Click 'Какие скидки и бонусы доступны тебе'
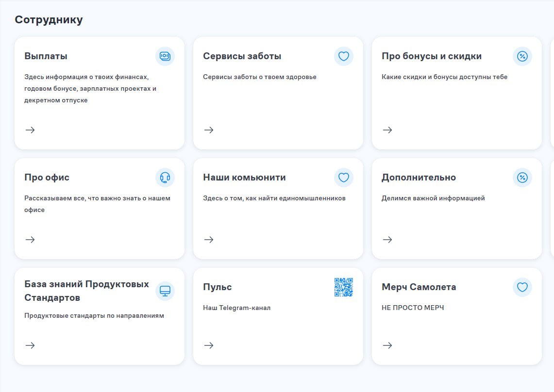The width and height of the screenshot is (554, 392). click(x=444, y=77)
